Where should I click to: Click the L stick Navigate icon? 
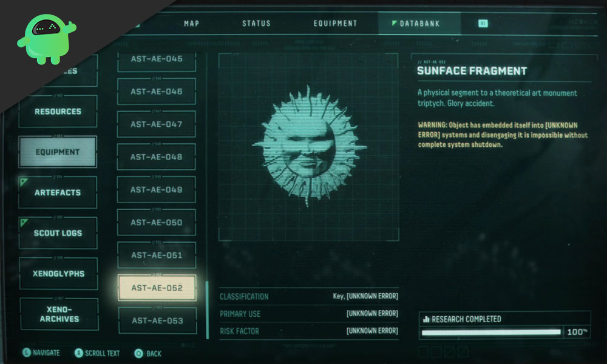[26, 352]
